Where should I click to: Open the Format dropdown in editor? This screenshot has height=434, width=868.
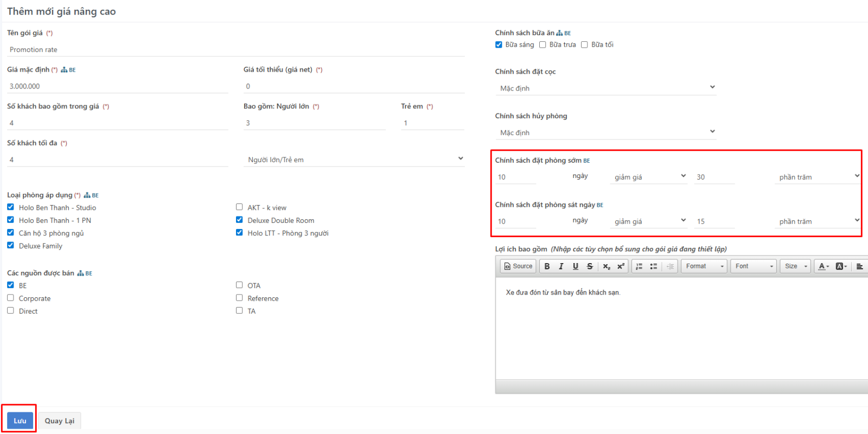[704, 266]
